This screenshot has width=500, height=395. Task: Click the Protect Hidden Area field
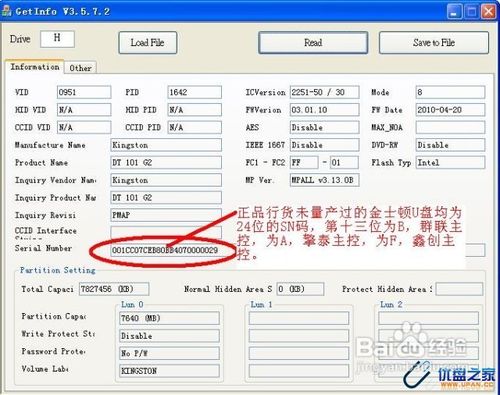pyautogui.click(x=459, y=289)
